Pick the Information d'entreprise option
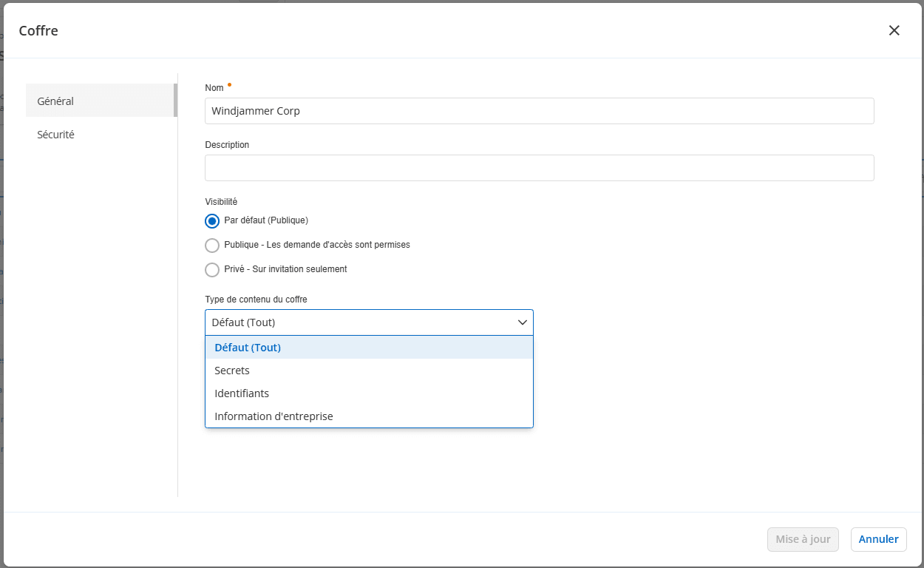The width and height of the screenshot is (924, 568). tap(274, 416)
